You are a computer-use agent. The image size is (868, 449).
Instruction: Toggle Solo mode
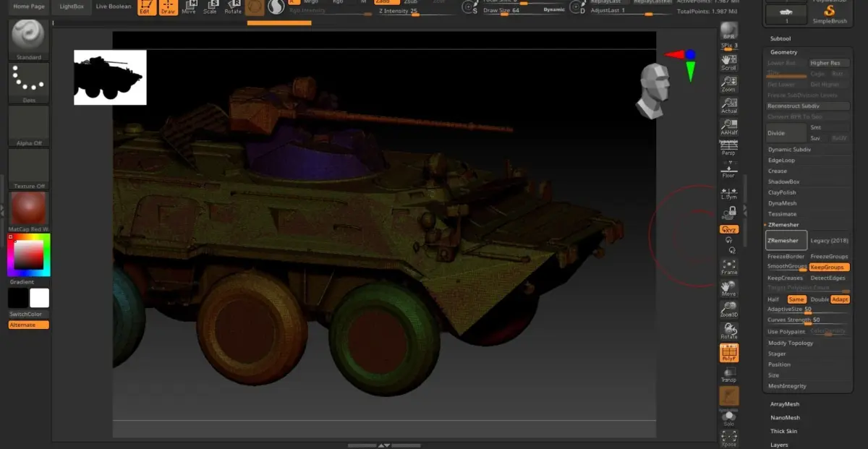pos(728,418)
